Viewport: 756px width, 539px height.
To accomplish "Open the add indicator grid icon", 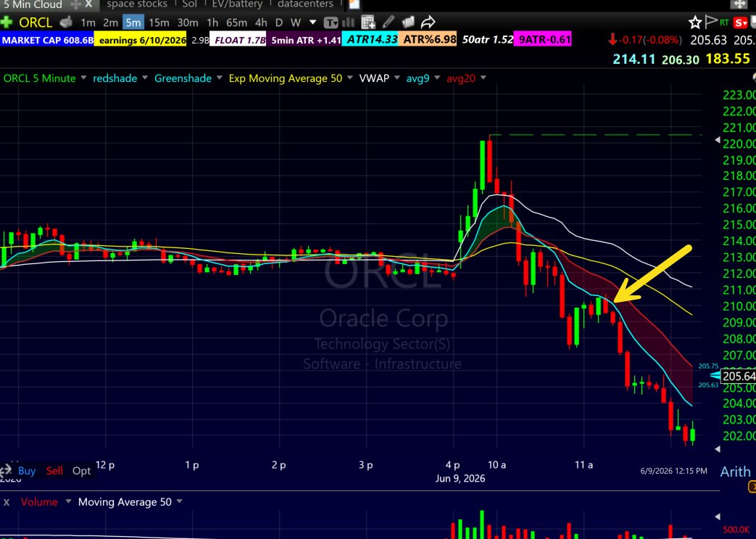I will pos(368,22).
